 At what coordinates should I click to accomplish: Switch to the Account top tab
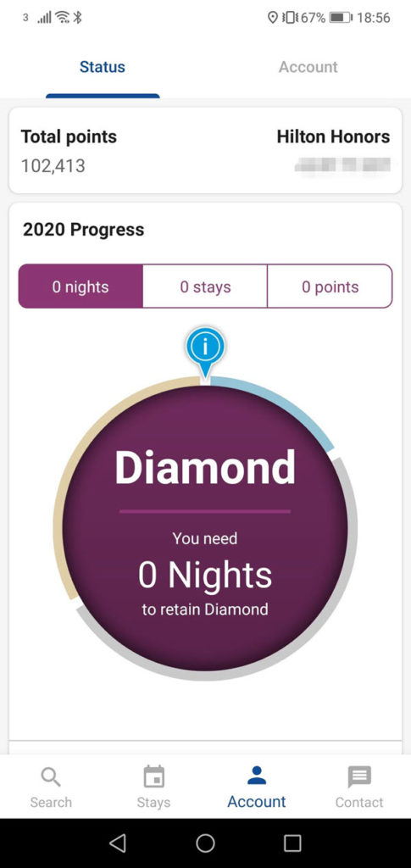tap(308, 67)
